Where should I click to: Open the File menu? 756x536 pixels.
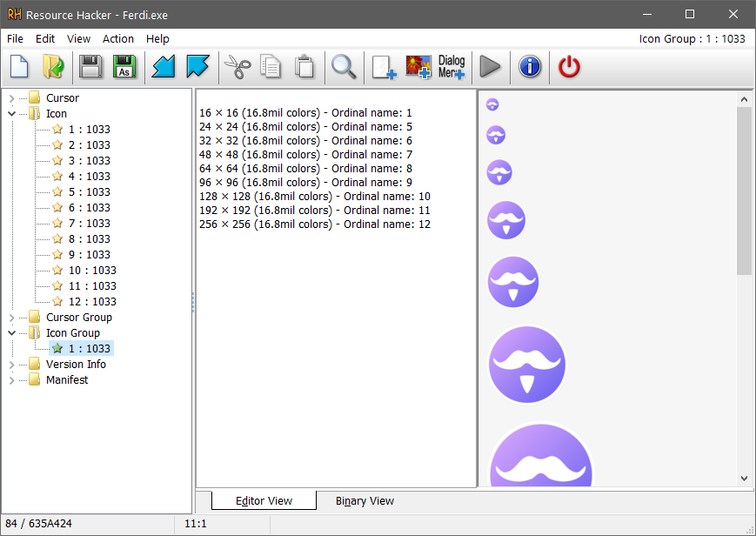(x=15, y=38)
